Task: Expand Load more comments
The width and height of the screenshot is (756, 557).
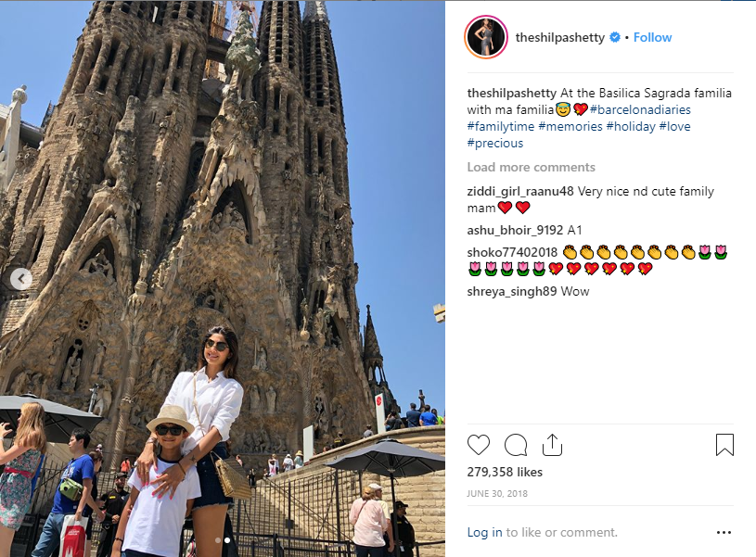Action: click(x=531, y=167)
